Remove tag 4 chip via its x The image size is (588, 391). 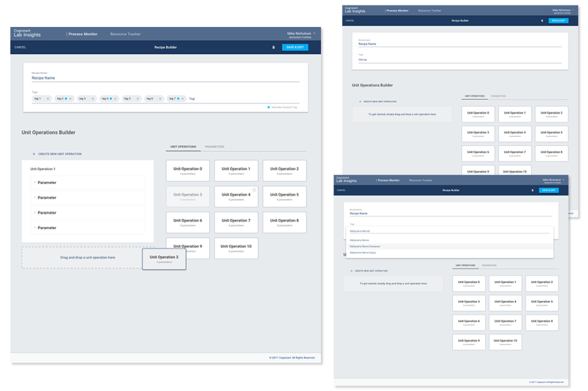(x=115, y=99)
